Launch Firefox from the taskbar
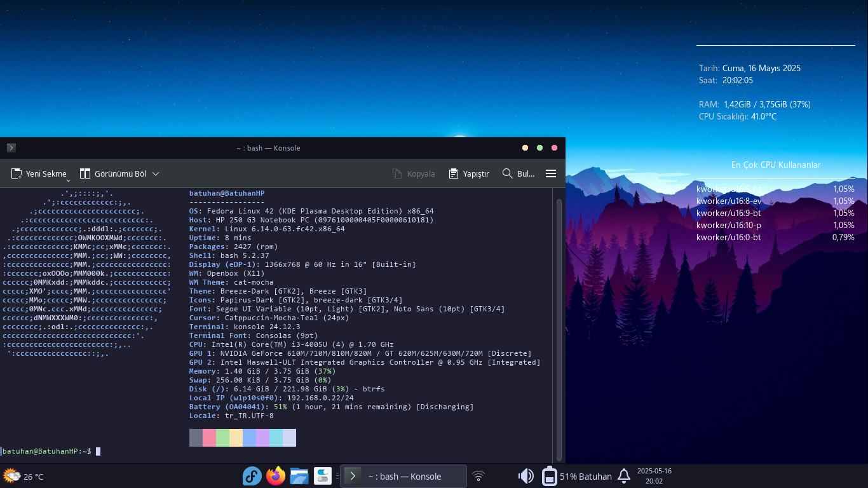 (276, 476)
